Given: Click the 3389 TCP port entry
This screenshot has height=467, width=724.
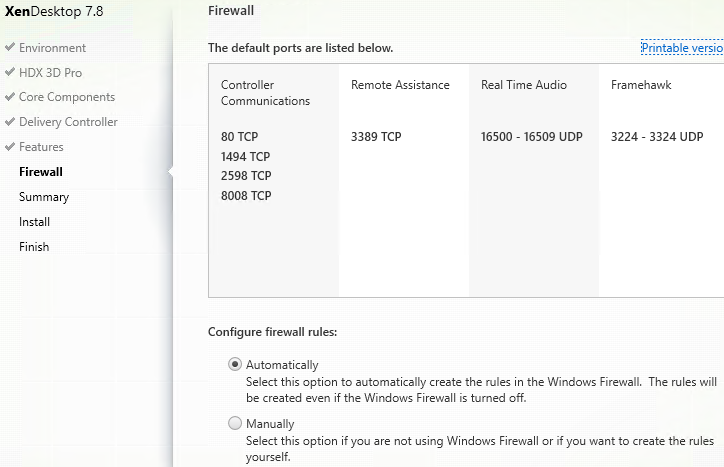Looking at the screenshot, I should (376, 137).
